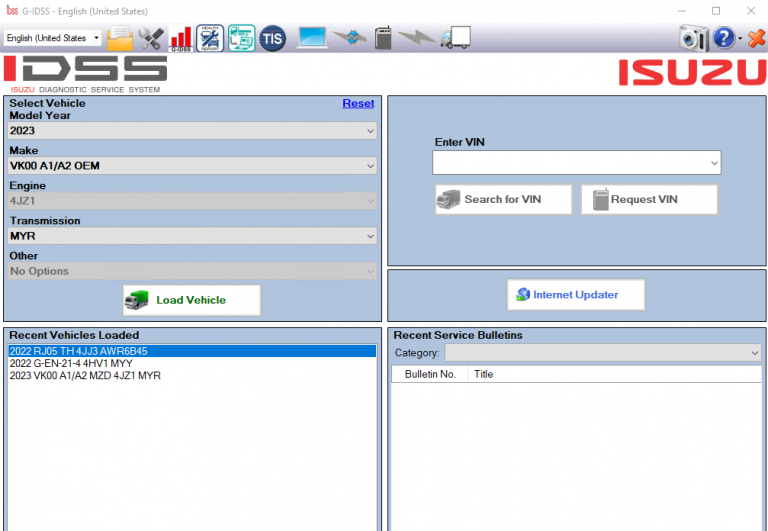
Task: Open the Category dropdown in Recent Service Bulletins
Action: click(603, 353)
